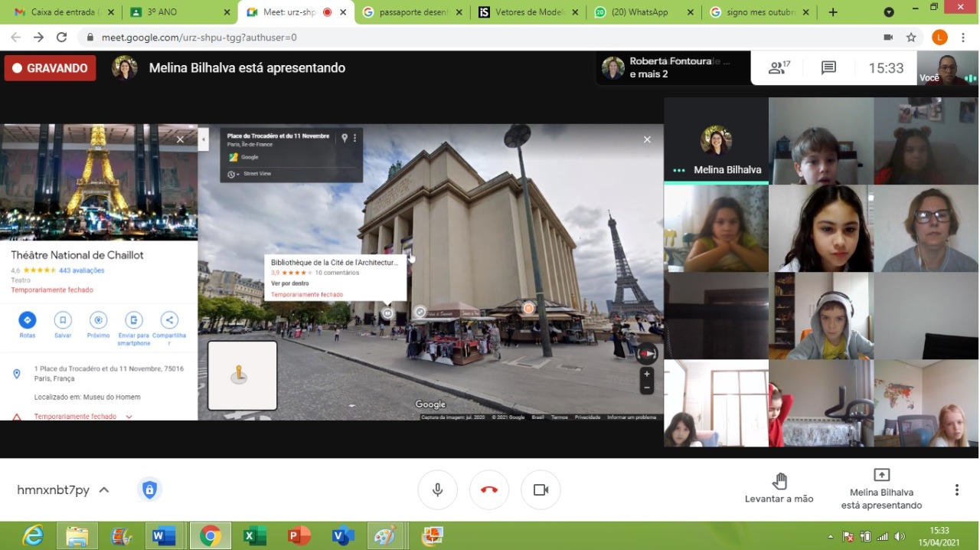Turn off the camera
Screen dimensions: 980x550
[541, 489]
